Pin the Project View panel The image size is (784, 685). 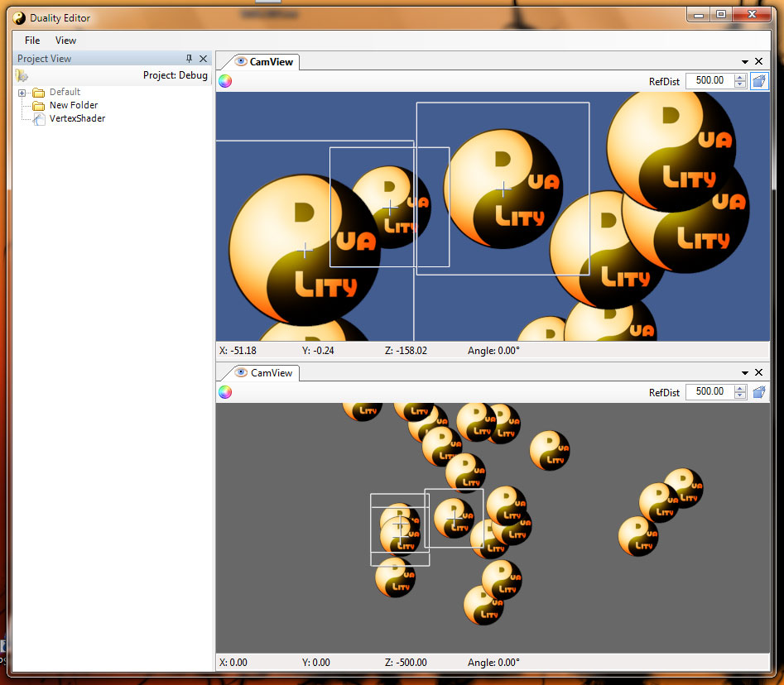coord(189,59)
